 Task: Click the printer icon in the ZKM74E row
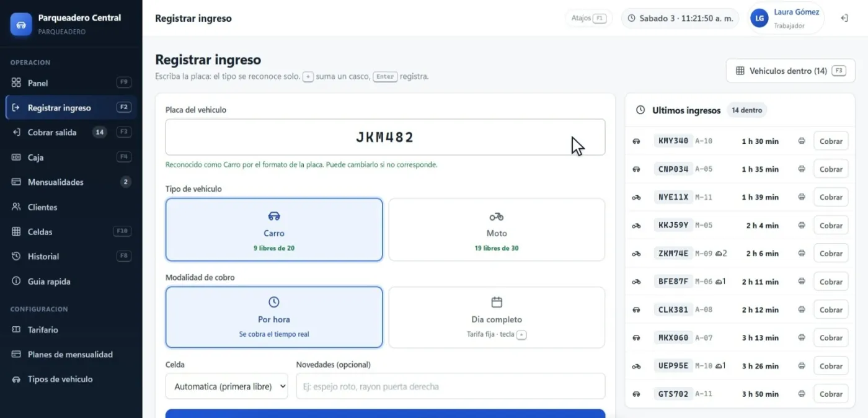[802, 253]
